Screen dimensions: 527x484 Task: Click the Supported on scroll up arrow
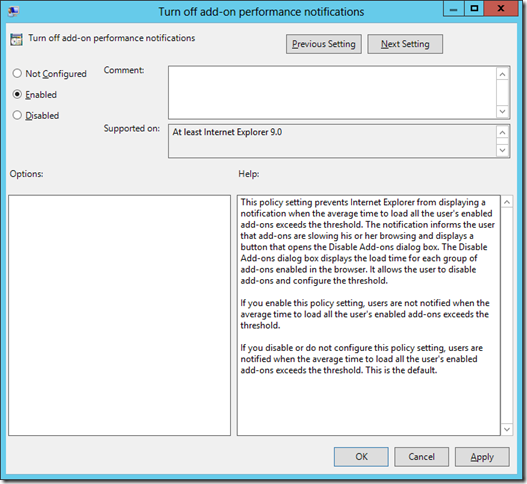502,133
